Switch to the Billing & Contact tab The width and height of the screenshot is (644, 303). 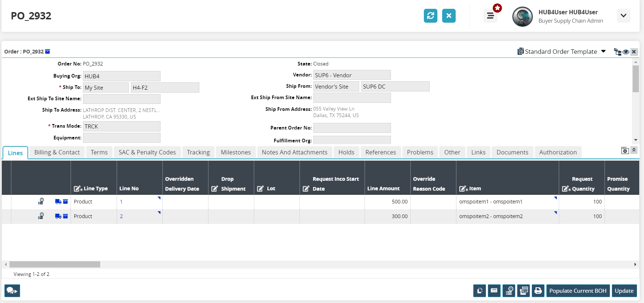57,152
